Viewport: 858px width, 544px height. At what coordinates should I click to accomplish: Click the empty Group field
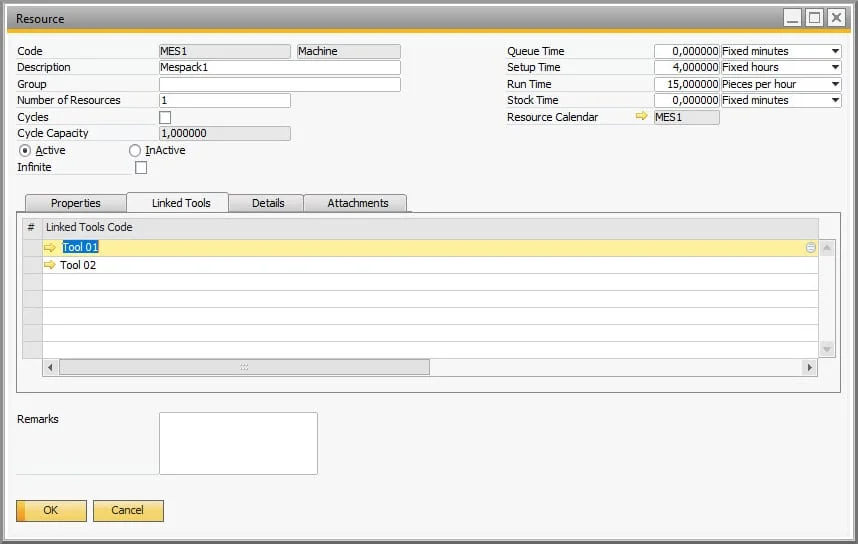pyautogui.click(x=280, y=84)
